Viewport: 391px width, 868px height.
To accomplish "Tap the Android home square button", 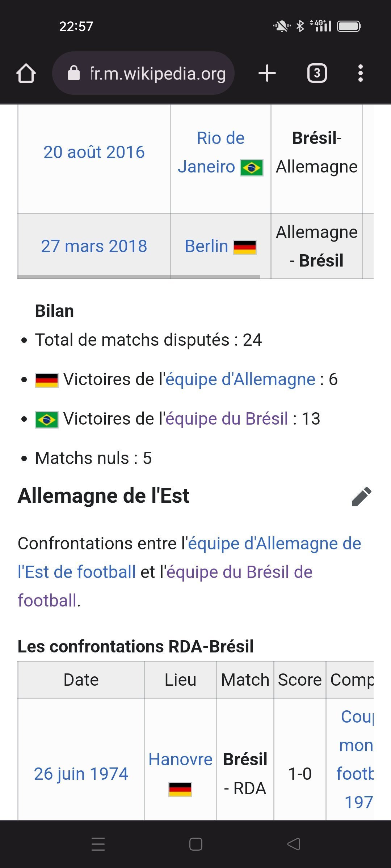I will [x=195, y=844].
